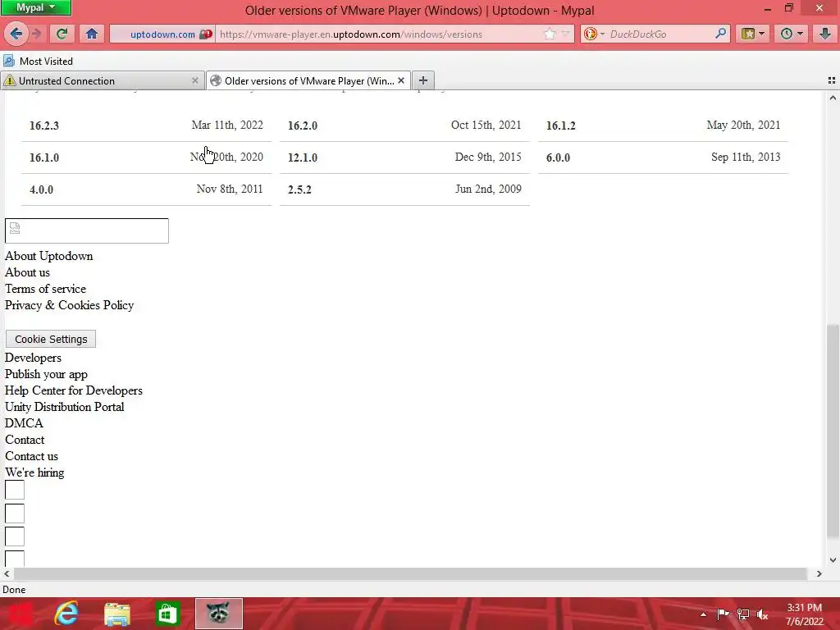Open network status tray icon
The height and width of the screenshot is (630, 840).
(742, 614)
